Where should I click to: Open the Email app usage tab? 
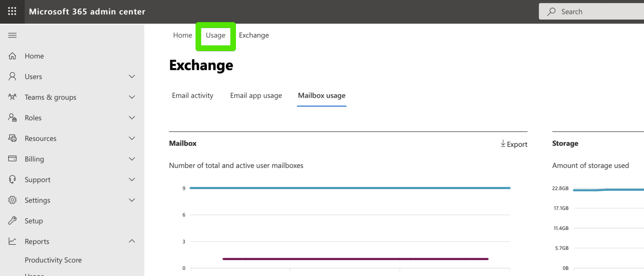(x=256, y=95)
